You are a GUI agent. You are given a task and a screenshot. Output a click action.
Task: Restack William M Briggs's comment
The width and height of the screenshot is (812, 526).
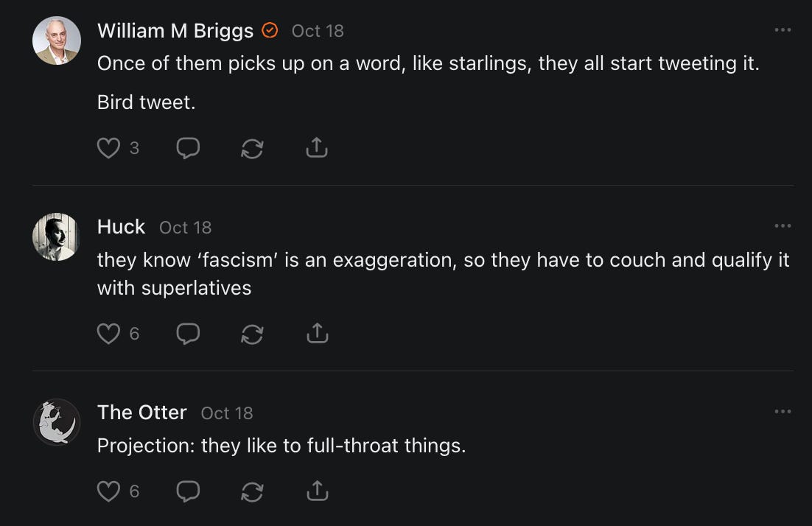(x=252, y=148)
